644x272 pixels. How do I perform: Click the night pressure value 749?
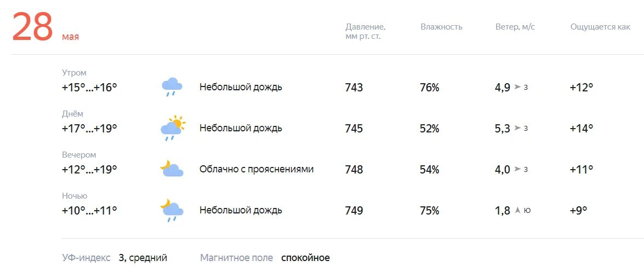click(x=354, y=211)
